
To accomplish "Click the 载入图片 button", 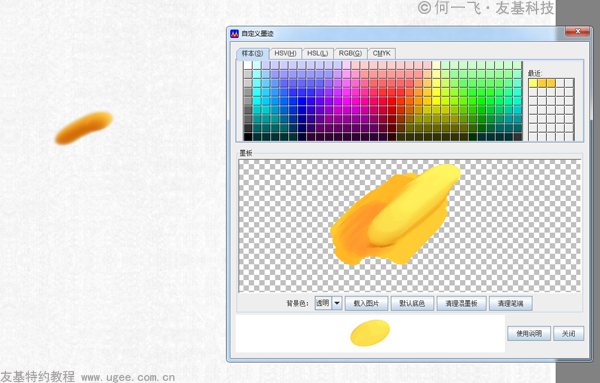I will [366, 303].
